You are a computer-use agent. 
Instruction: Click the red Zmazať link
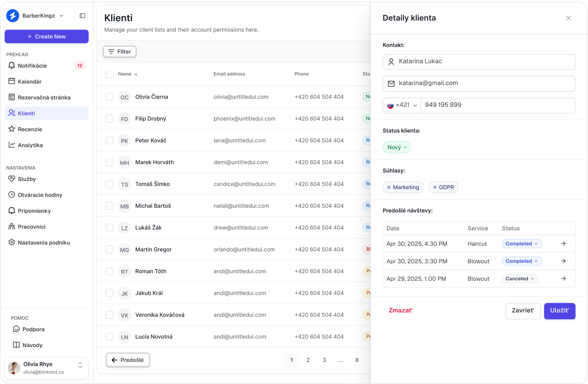(400, 310)
